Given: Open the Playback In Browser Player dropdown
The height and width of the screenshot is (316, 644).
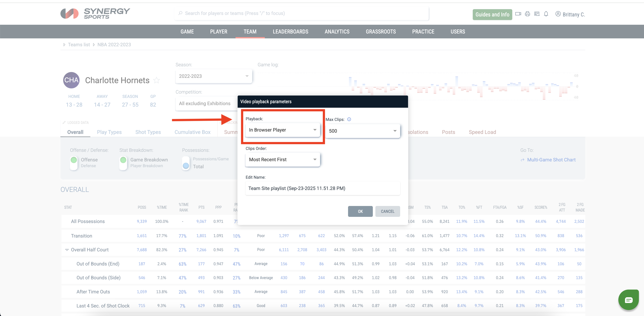Looking at the screenshot, I should point(282,130).
